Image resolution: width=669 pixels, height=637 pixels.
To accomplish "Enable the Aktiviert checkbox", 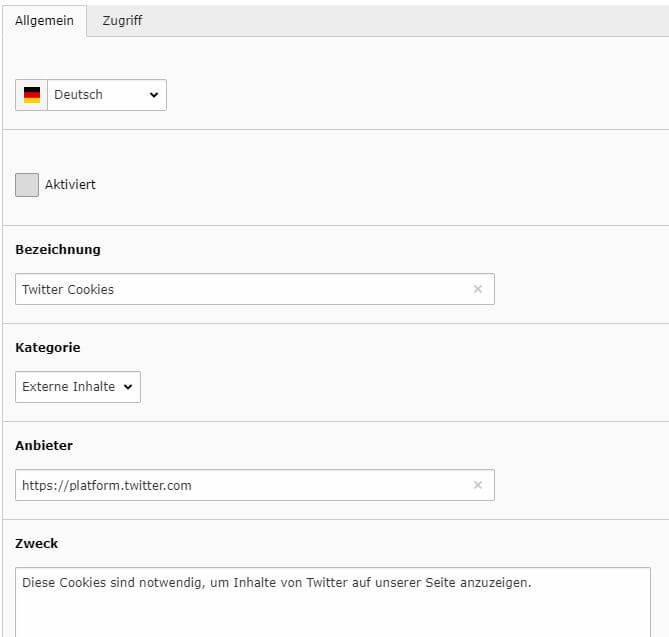I will [x=27, y=185].
